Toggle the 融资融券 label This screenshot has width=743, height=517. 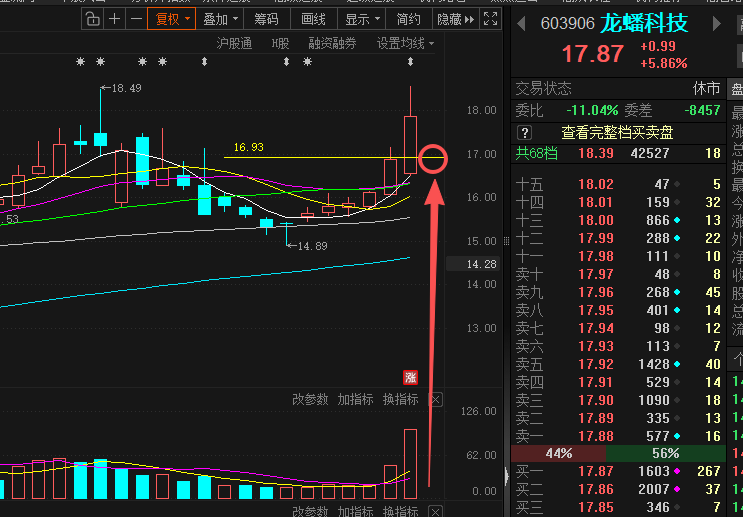[x=332, y=44]
